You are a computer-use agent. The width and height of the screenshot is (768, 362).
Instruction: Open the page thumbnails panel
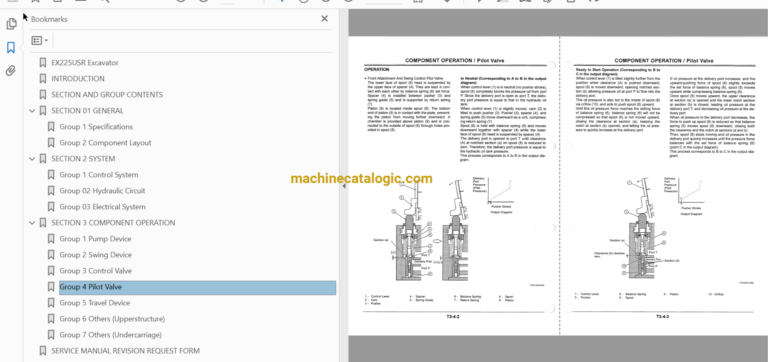pos(11,24)
